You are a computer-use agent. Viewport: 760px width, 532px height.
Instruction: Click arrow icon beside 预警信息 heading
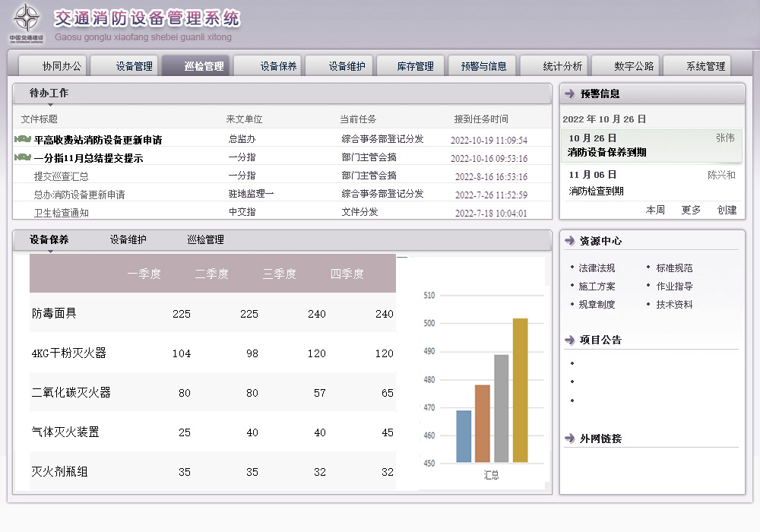click(x=569, y=93)
